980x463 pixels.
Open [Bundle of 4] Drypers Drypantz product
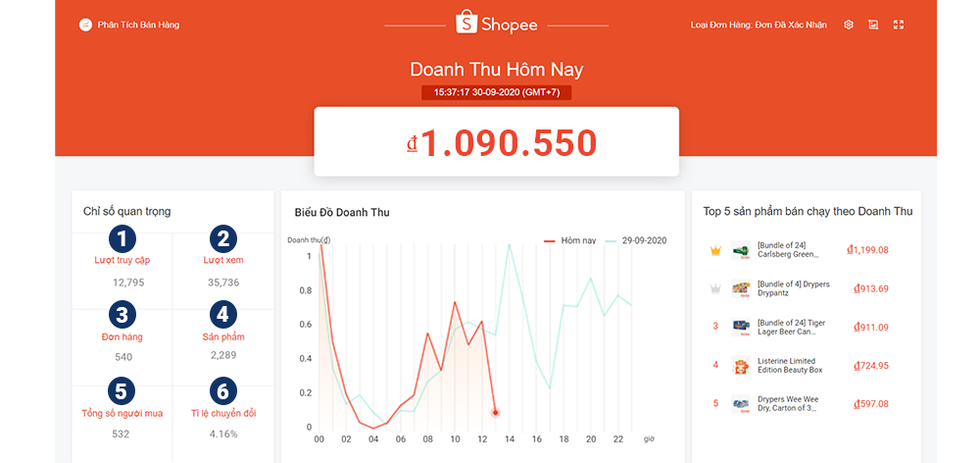point(794,288)
